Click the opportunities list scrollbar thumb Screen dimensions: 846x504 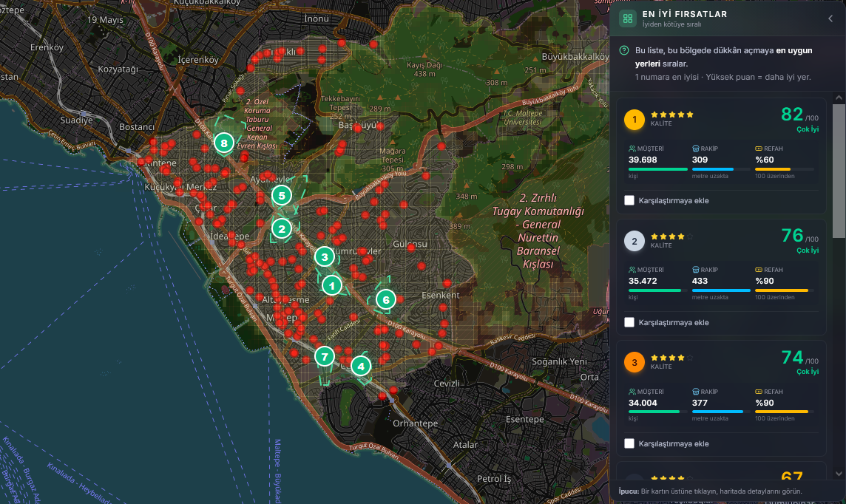tap(839, 171)
